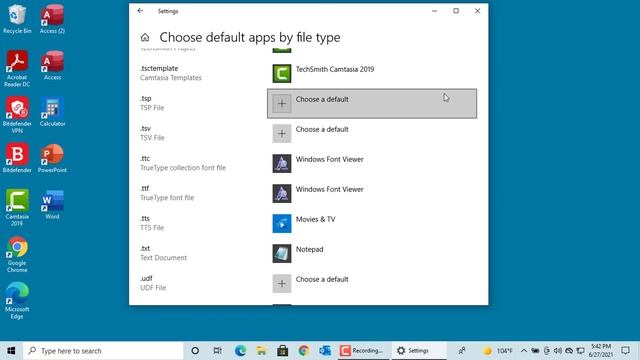The image size is (640, 360).
Task: Select the .txt file extension label
Action: (x=145, y=248)
